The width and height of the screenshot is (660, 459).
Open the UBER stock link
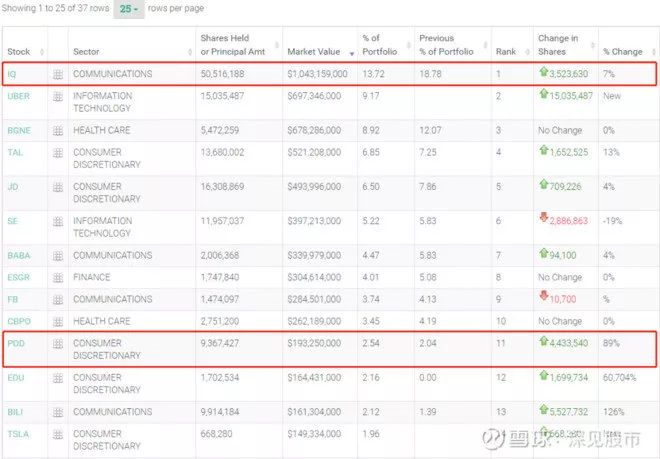coord(19,96)
